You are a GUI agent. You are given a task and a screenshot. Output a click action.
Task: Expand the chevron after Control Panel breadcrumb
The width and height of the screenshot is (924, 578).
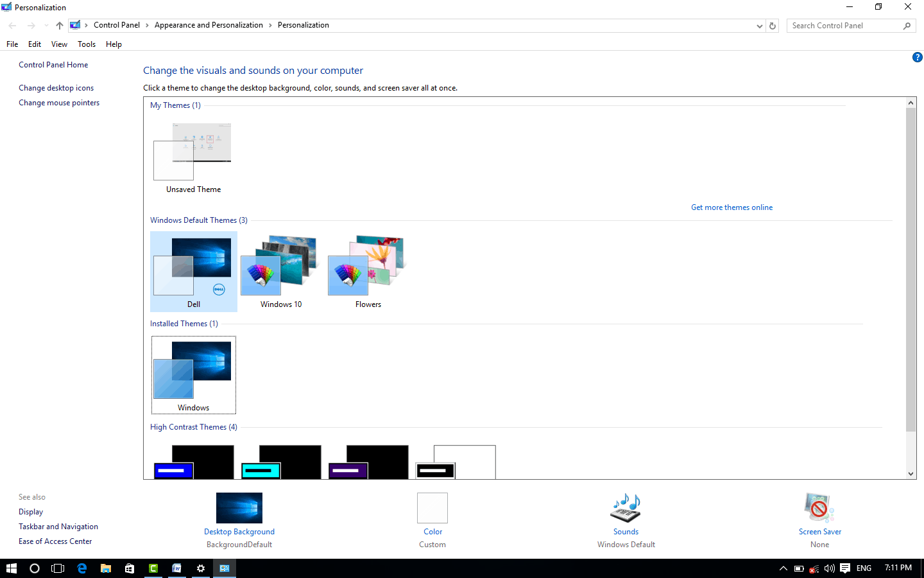[147, 25]
